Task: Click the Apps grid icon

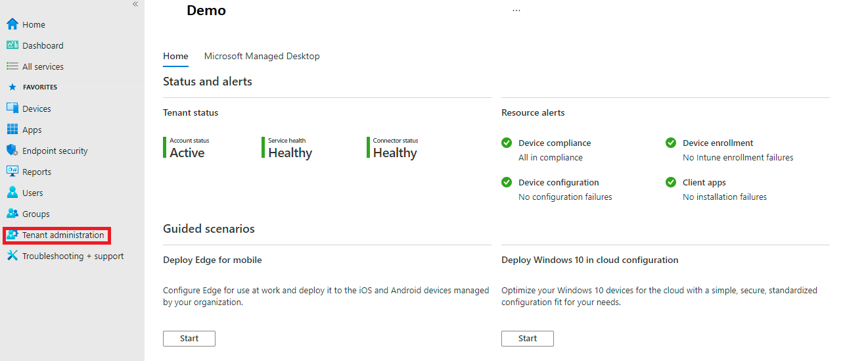Action: point(12,130)
